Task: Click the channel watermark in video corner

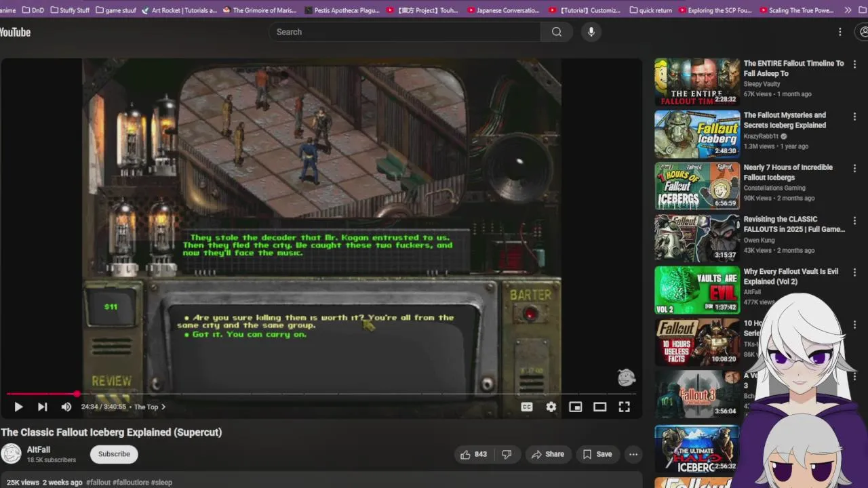Action: click(x=626, y=377)
